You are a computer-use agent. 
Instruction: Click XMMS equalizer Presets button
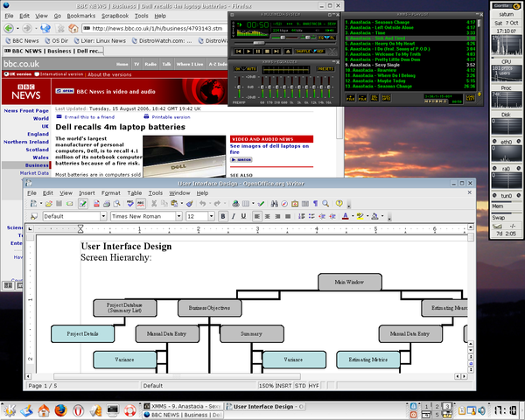[x=325, y=68]
